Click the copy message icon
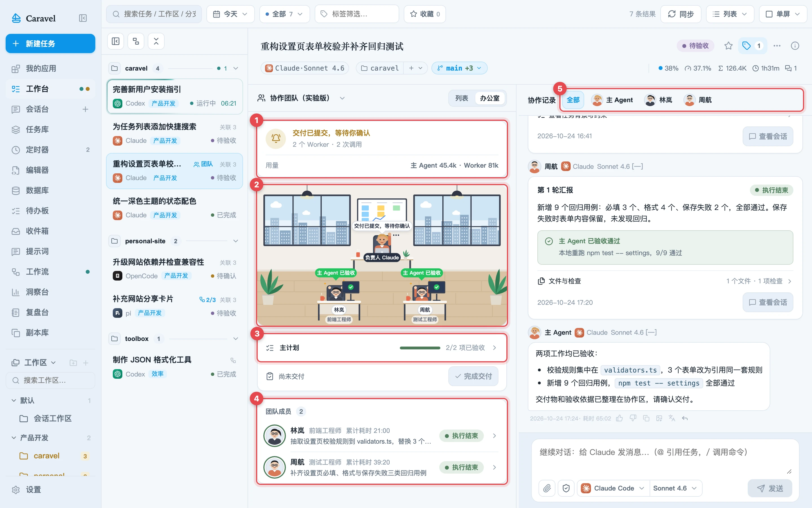This screenshot has width=812, height=508. [646, 418]
